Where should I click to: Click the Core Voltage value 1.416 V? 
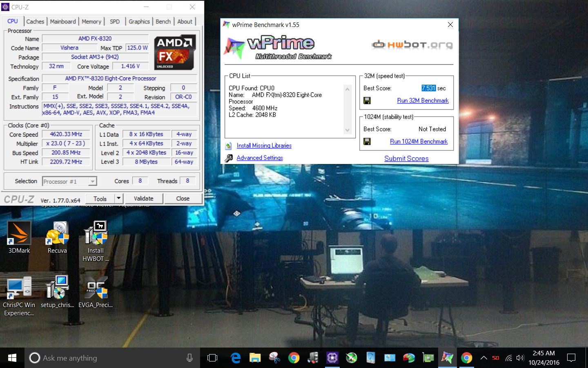coord(131,66)
